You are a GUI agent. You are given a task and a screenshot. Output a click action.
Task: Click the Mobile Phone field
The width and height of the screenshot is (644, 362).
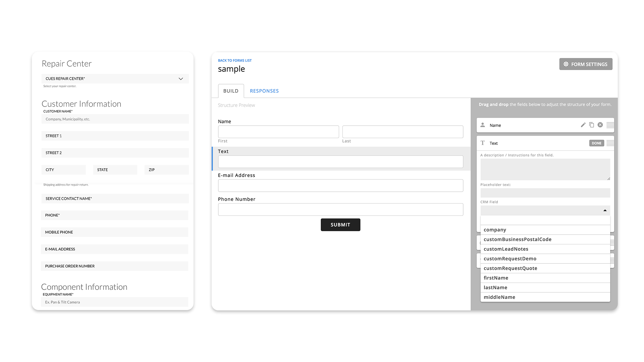pyautogui.click(x=115, y=232)
